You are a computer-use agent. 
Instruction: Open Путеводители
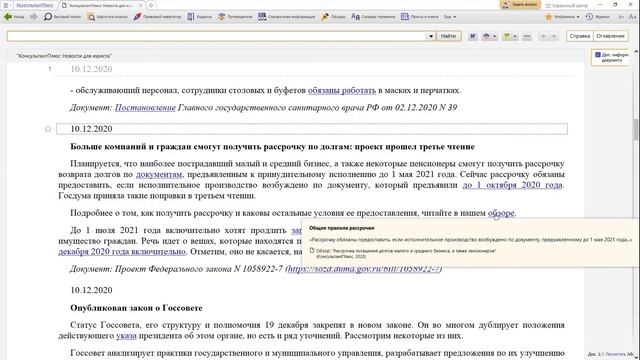[x=236, y=17]
